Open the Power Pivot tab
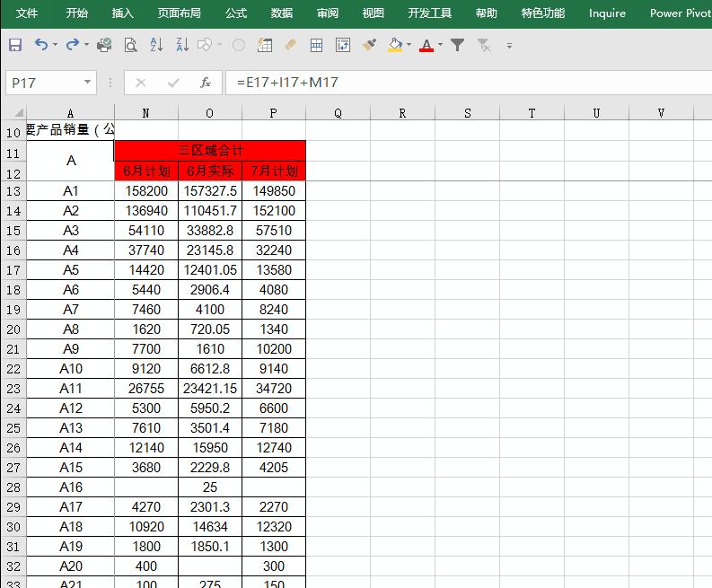The width and height of the screenshot is (712, 588). click(x=679, y=13)
